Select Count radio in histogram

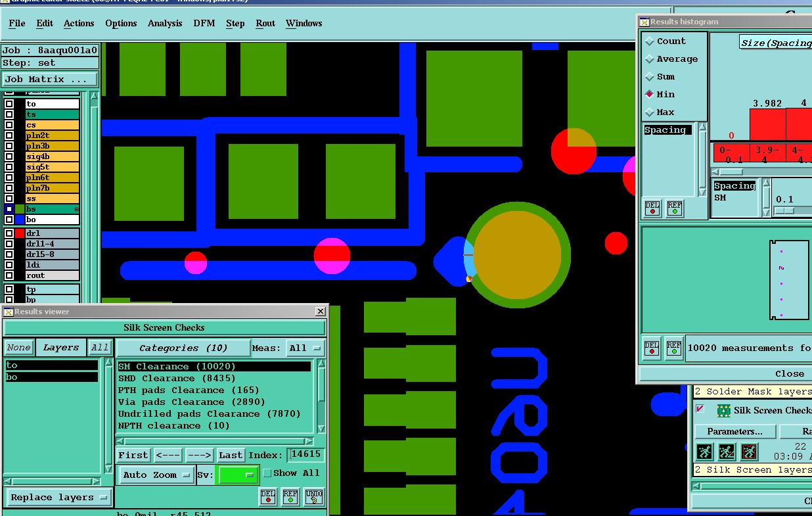650,41
